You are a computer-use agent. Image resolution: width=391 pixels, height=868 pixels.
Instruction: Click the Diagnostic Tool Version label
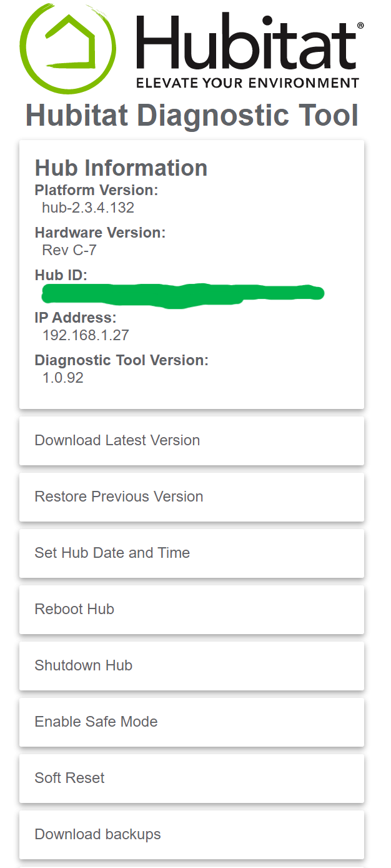pos(122,360)
